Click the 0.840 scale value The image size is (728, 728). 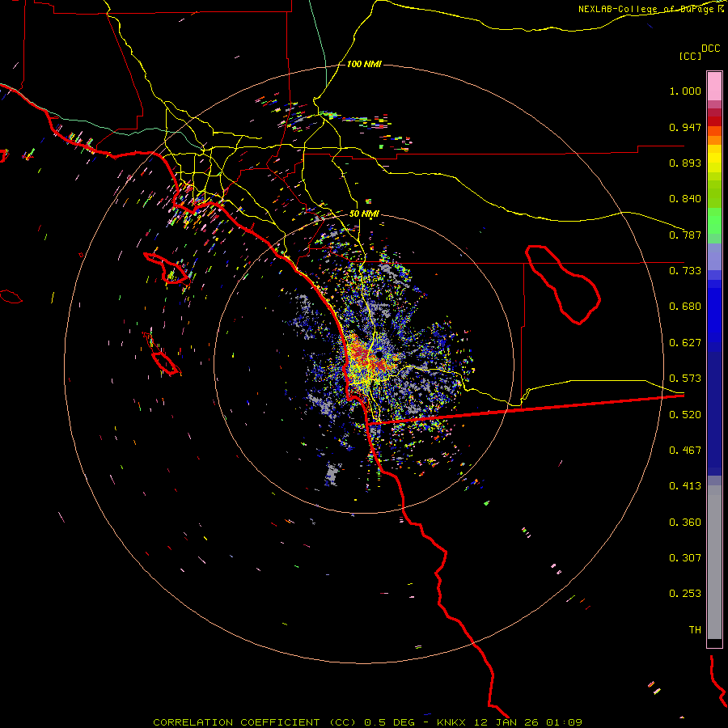click(685, 199)
